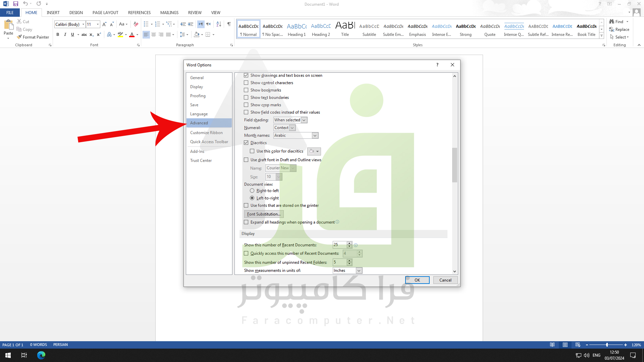Click OK in Word Options dialog
Image resolution: width=644 pixels, height=362 pixels.
click(417, 280)
